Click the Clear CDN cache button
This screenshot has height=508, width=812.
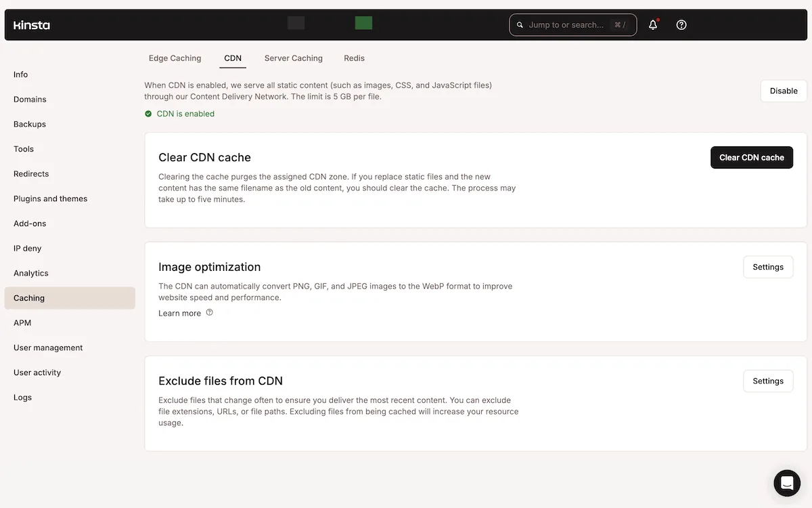[751, 157]
